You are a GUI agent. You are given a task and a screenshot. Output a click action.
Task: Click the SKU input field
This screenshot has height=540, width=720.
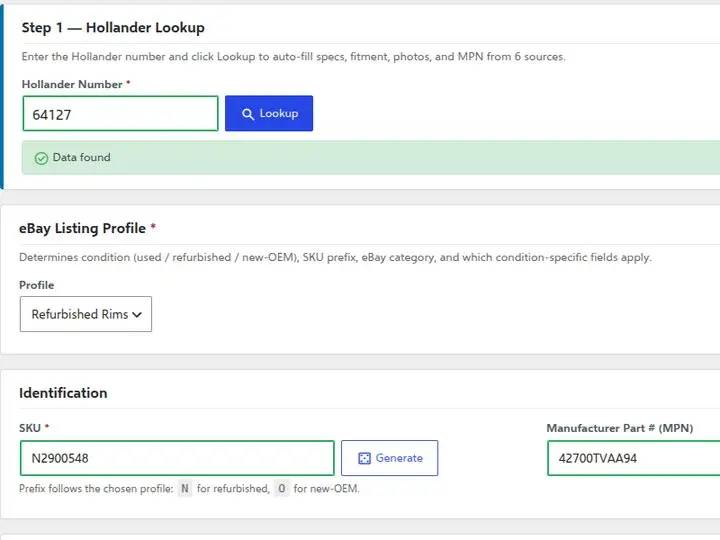tap(177, 458)
